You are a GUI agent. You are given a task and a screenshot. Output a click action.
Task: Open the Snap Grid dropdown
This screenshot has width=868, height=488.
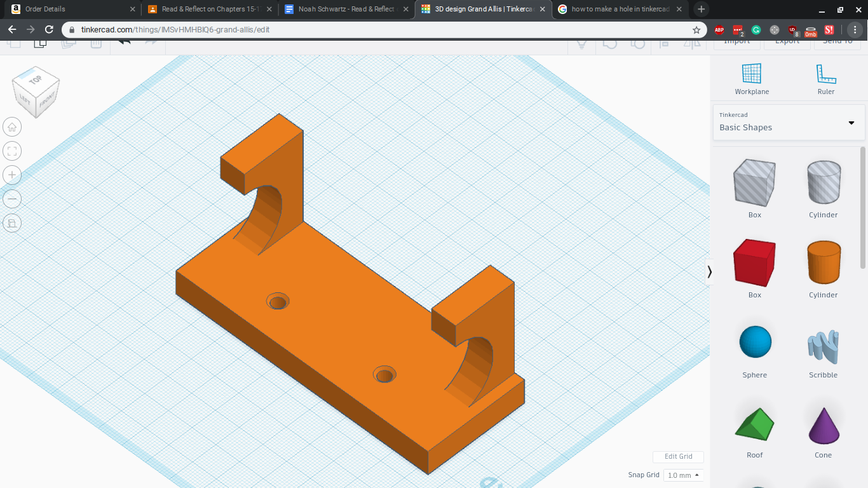(x=682, y=475)
